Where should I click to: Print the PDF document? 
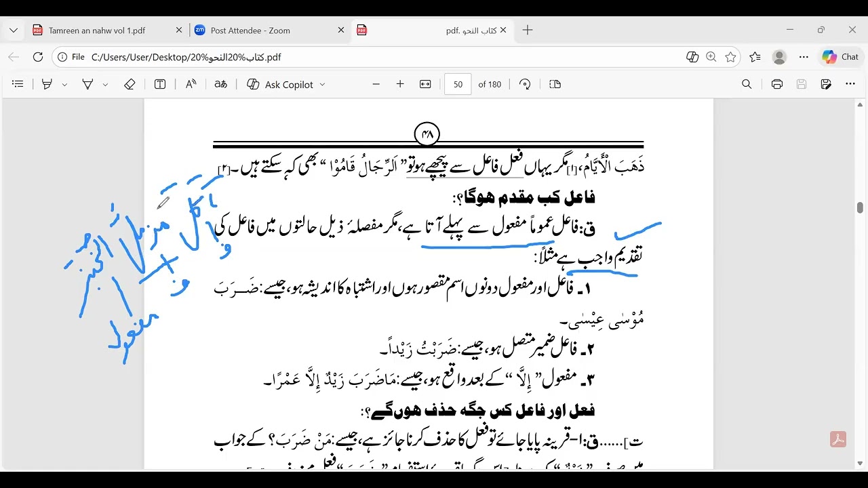click(777, 84)
